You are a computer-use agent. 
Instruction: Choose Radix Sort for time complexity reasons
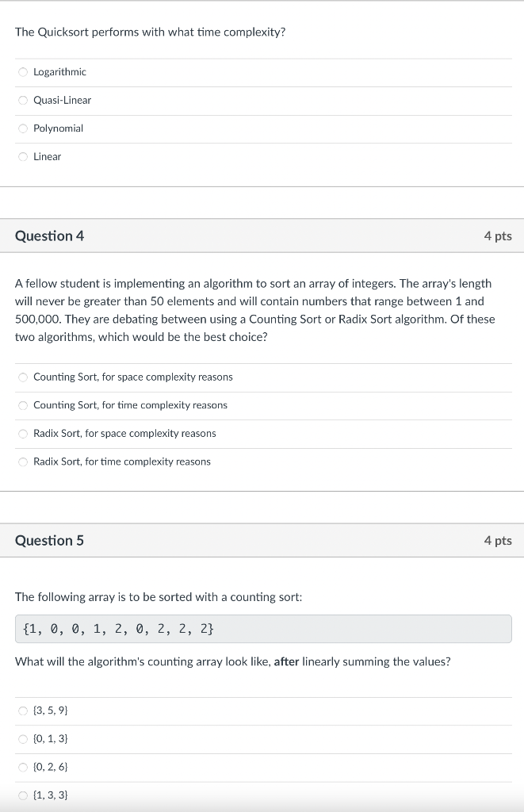pos(23,462)
